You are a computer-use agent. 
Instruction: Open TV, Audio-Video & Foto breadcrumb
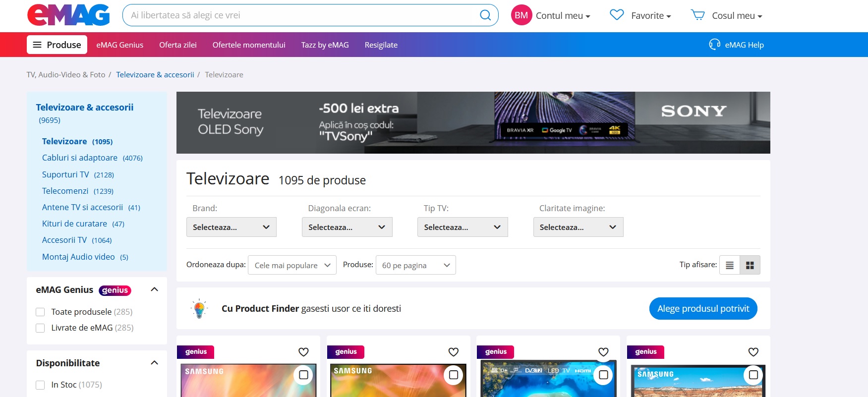tap(66, 74)
